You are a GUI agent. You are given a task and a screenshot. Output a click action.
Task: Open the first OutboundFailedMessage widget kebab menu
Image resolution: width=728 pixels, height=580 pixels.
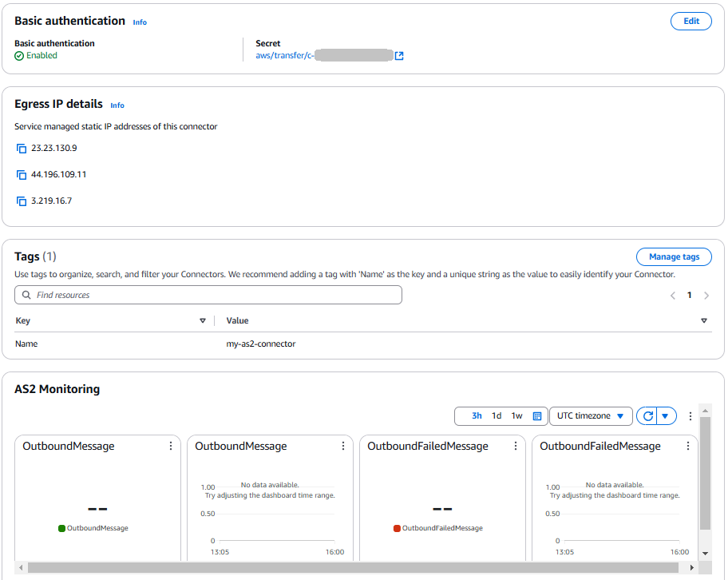pyautogui.click(x=515, y=446)
